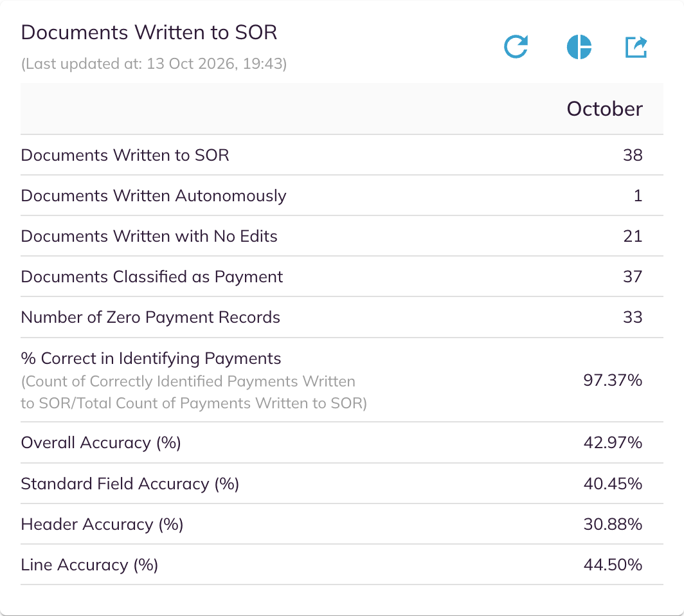Select the Documents Written to SOR row label

pos(125,155)
